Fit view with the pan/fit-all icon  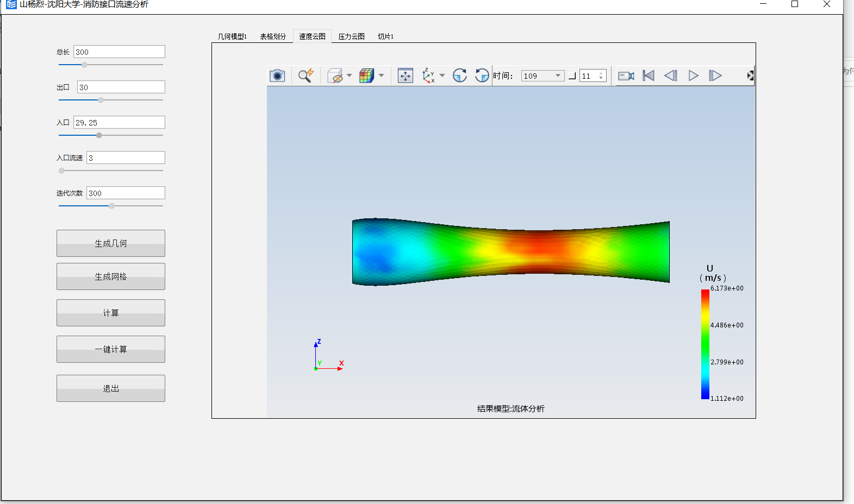406,75
